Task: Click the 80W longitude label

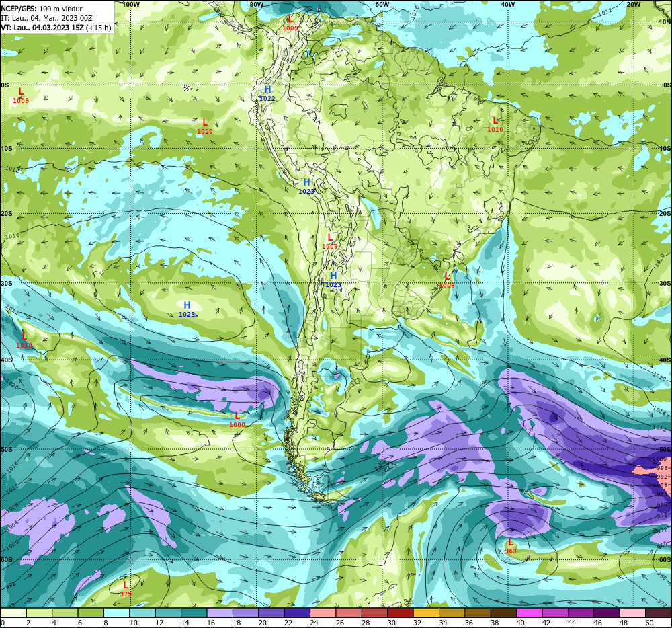Action: (256, 4)
